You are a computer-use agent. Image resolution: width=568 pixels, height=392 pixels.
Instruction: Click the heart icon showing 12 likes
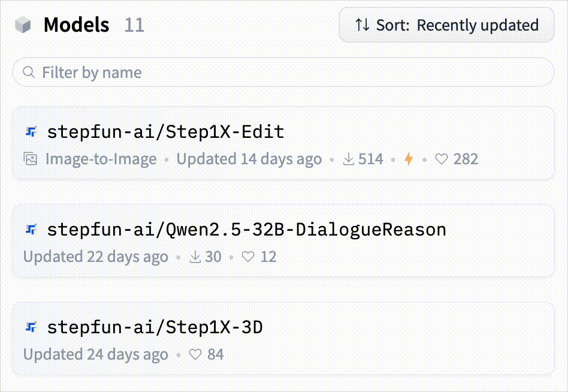248,257
